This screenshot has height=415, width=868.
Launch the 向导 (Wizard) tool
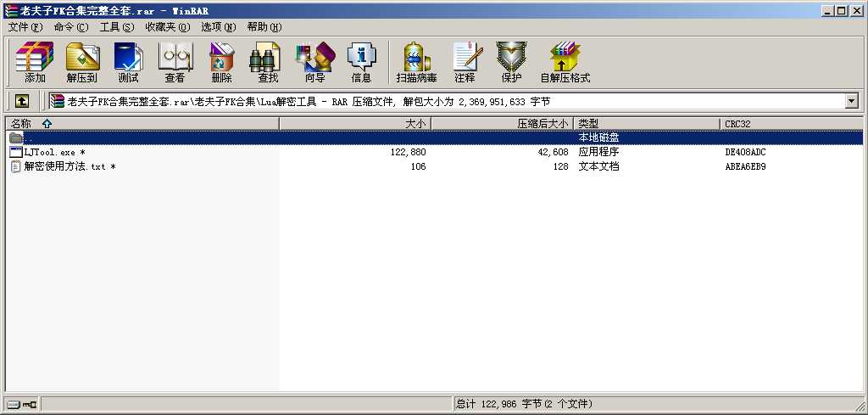(x=315, y=62)
